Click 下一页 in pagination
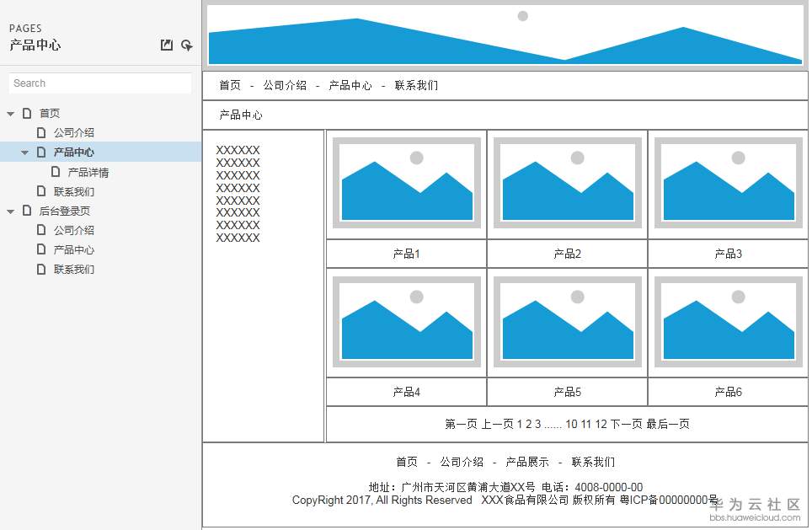 (627, 425)
